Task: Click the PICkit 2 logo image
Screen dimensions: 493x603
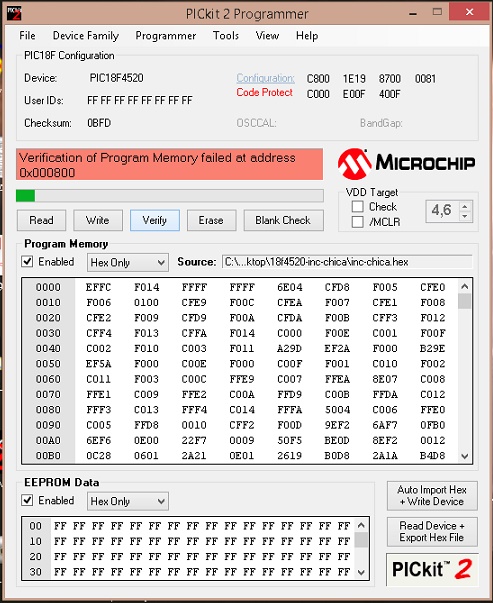Action: 432,570
